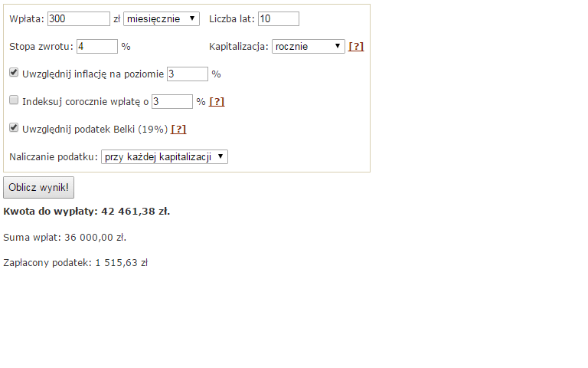Click the inflation level input field
This screenshot has height=368, width=588.
pos(188,74)
